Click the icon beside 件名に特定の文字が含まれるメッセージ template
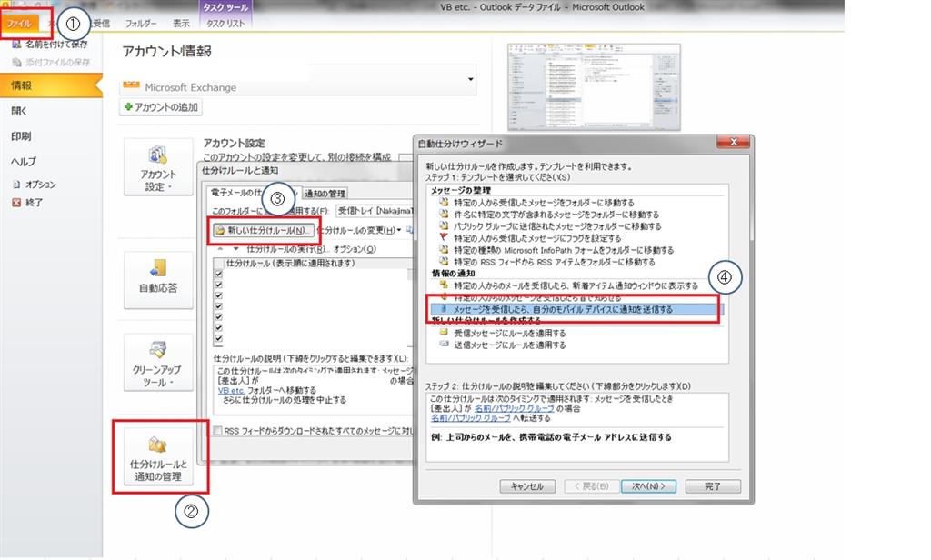This screenshot has width=931, height=560. [444, 214]
